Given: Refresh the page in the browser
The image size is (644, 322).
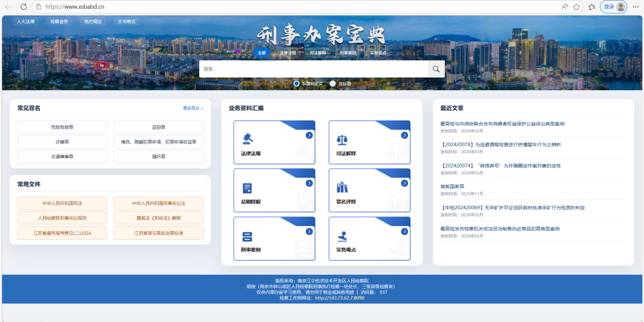Looking at the screenshot, I should 23,7.
